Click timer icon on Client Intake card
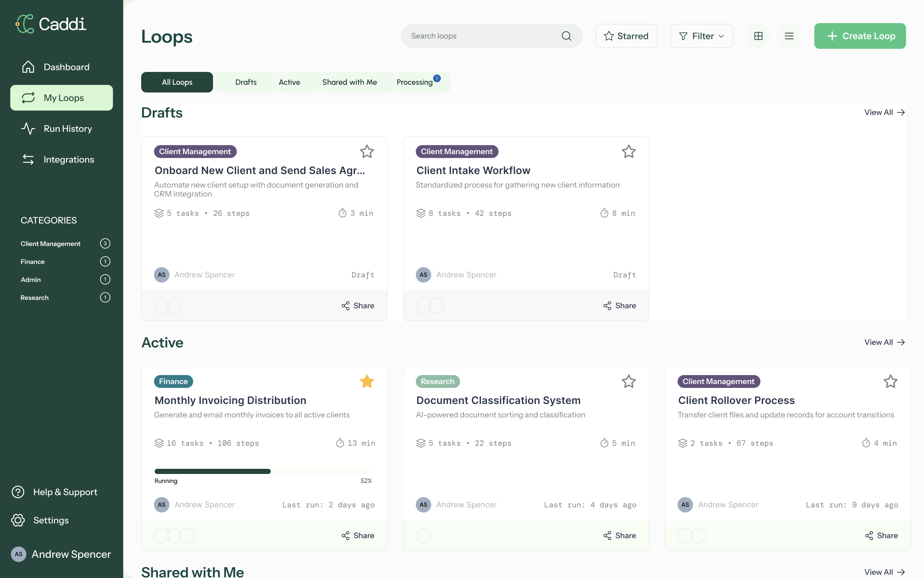 pyautogui.click(x=604, y=213)
